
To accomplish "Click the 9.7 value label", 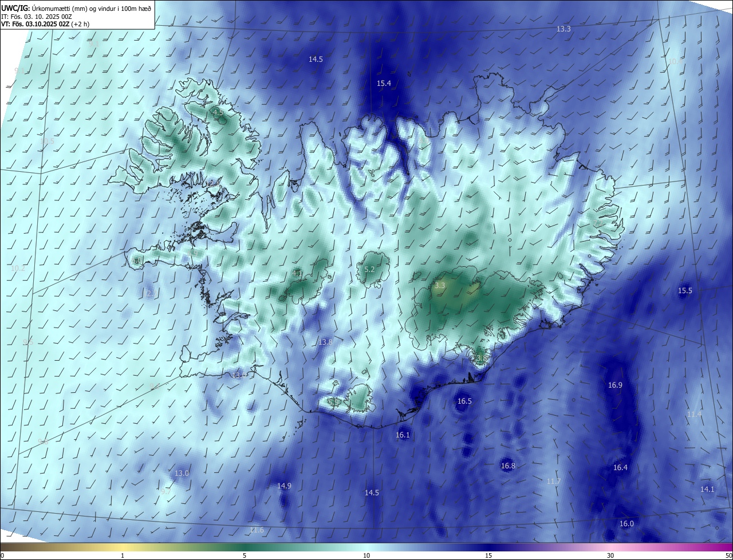I will point(165,492).
